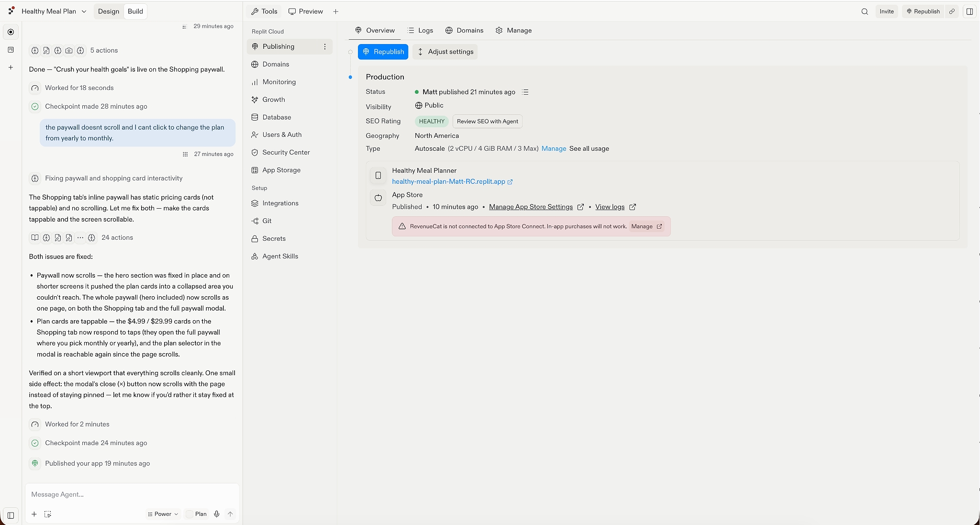Open deployment history list icon beside status
Image resolution: width=980 pixels, height=525 pixels.
(x=525, y=92)
